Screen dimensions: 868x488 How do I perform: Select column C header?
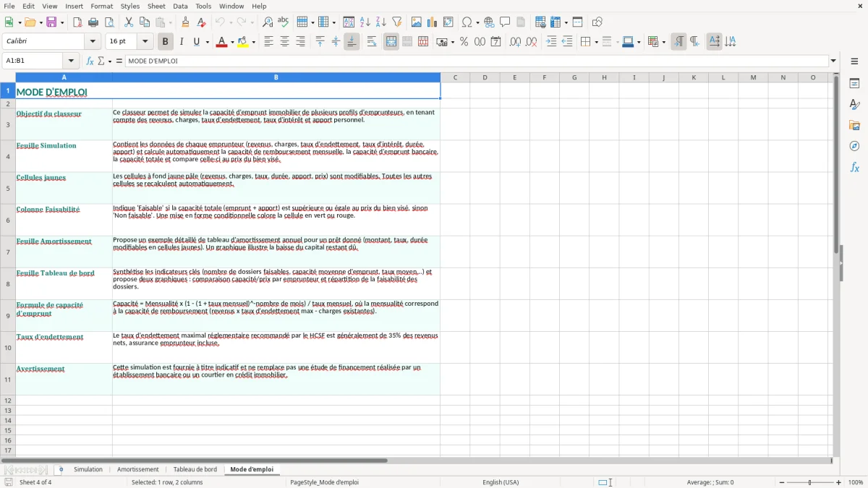pyautogui.click(x=455, y=77)
